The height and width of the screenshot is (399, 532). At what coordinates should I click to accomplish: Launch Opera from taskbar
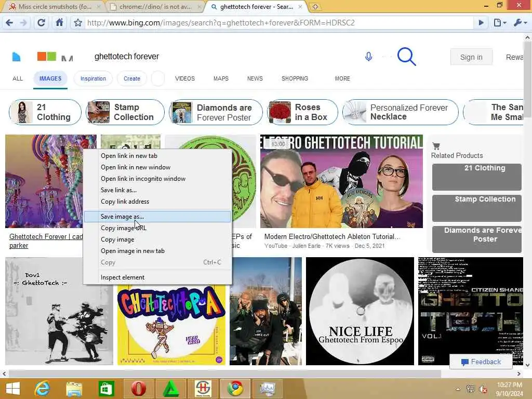(x=139, y=389)
